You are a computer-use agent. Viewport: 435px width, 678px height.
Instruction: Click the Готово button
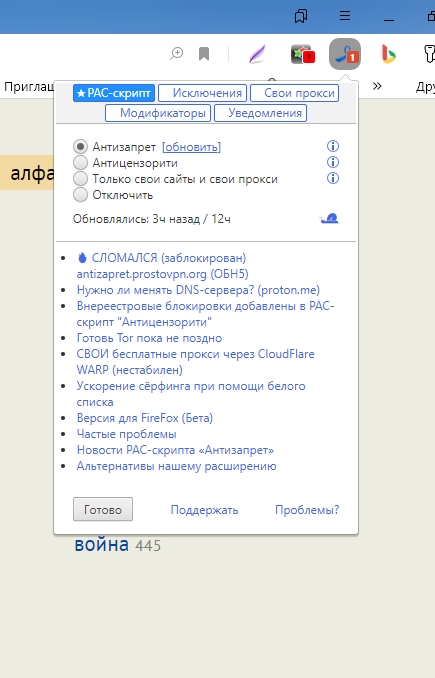pyautogui.click(x=103, y=509)
